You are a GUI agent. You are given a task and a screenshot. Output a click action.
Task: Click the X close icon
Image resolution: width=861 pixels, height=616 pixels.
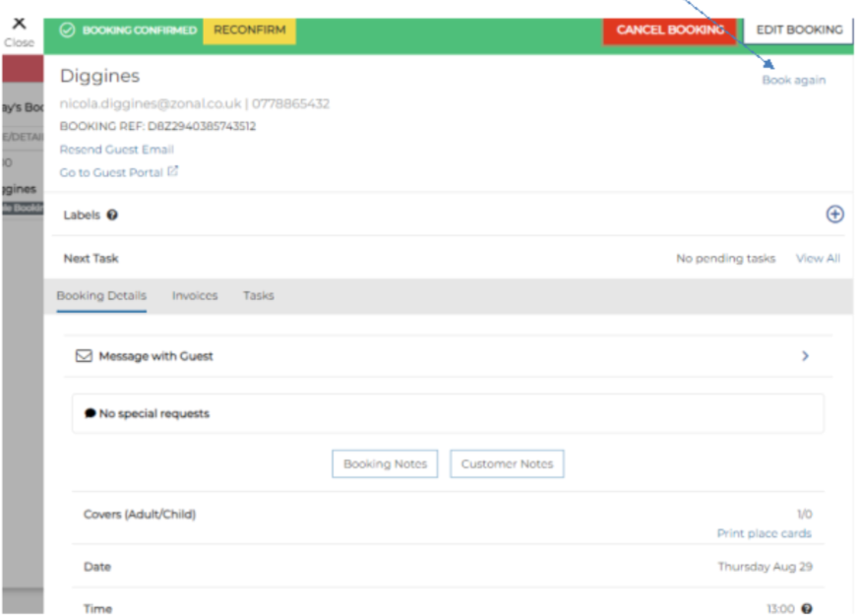pos(19,25)
